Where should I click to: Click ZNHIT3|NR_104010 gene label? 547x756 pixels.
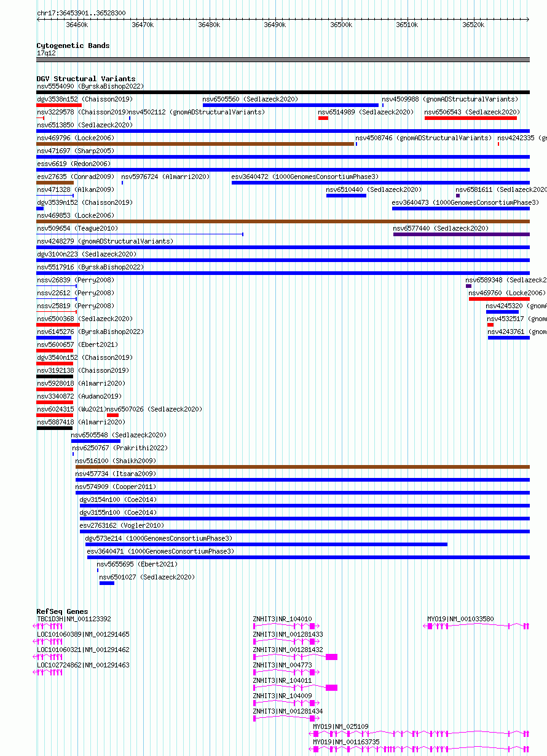click(283, 619)
